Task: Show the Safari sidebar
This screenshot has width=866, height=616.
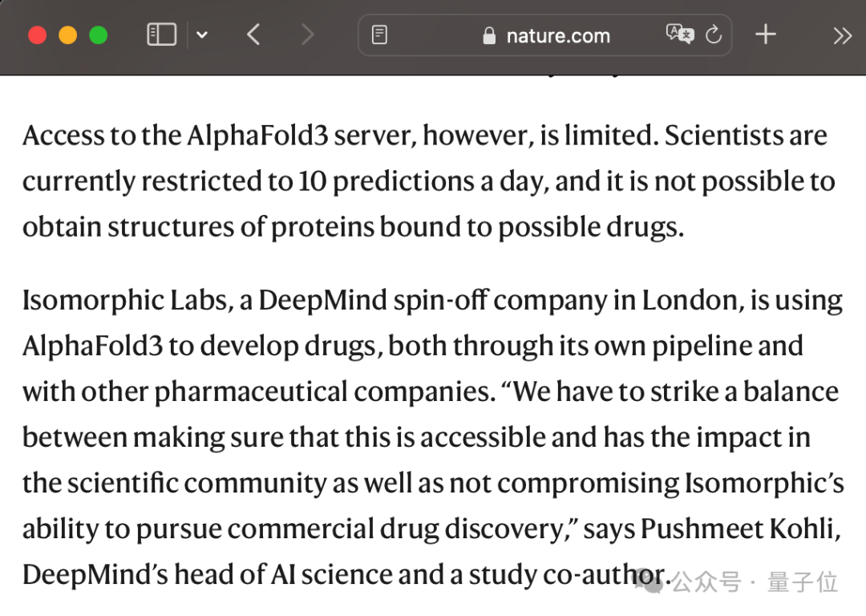Action: [x=161, y=34]
